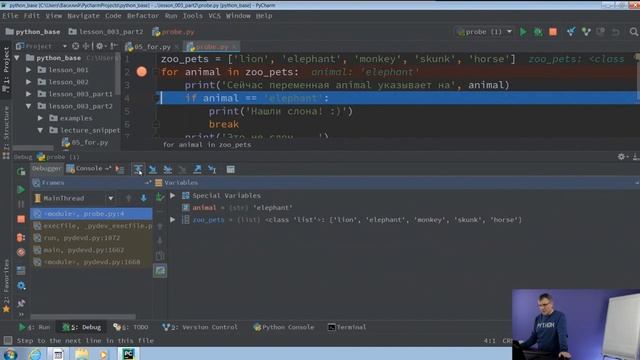Viewport: 640px width, 360px height.
Task: Open Run tool window button
Action: pos(34,327)
